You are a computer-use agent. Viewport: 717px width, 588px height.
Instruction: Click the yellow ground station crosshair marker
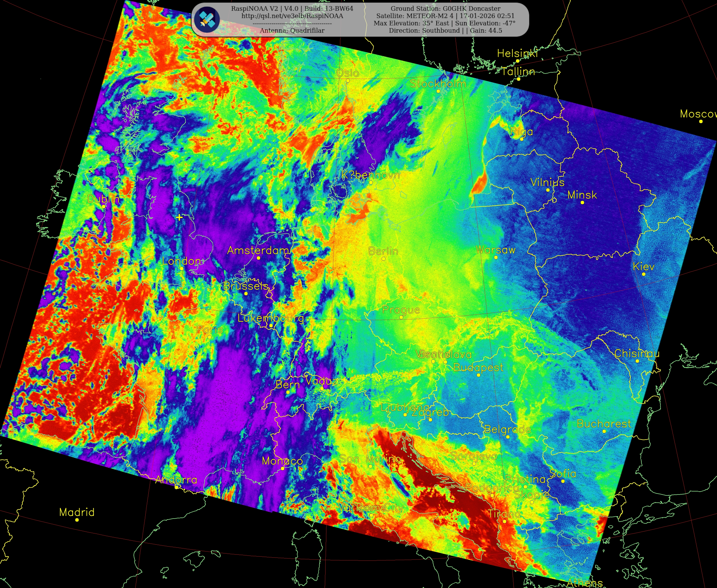tap(179, 217)
